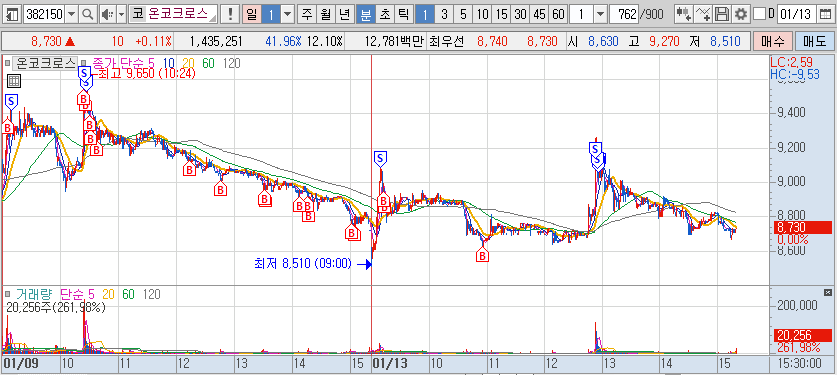This screenshot has height=375, width=837.
Task: Open the data grid icon in chart corner
Action: click(14, 81)
